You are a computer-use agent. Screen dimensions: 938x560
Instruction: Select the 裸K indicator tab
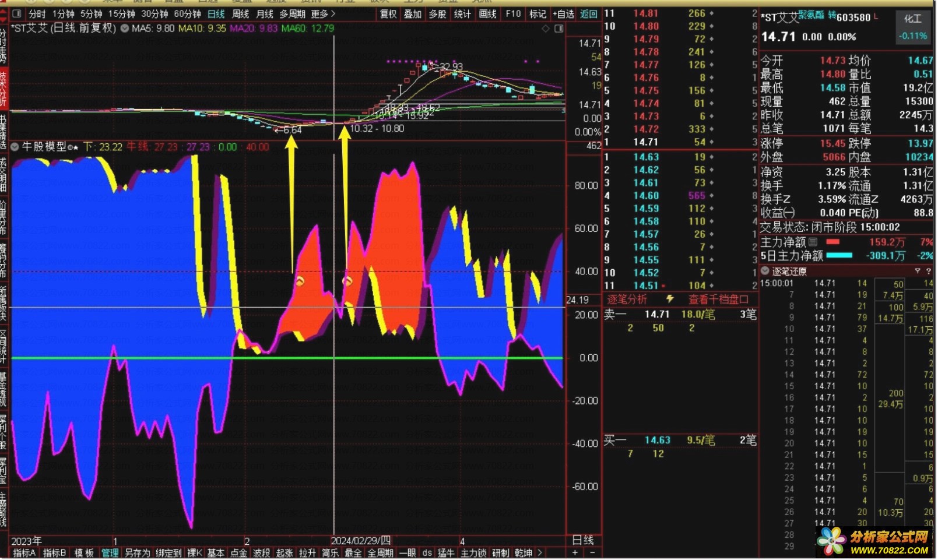click(x=195, y=553)
